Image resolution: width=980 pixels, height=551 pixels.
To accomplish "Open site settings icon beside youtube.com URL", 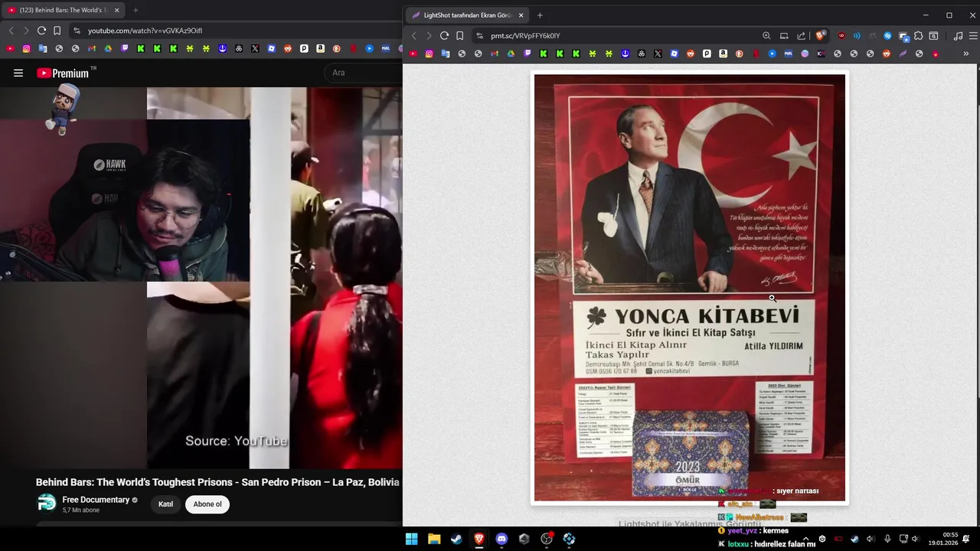I will (x=76, y=31).
